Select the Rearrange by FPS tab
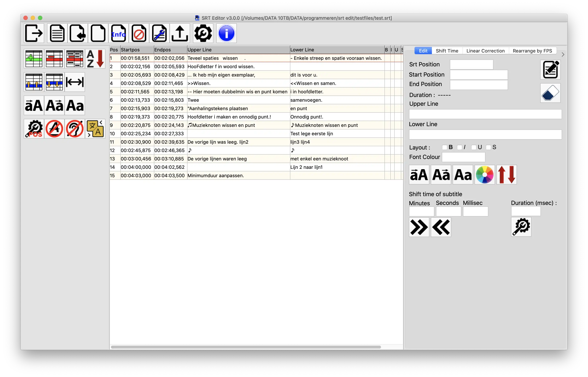Image resolution: width=588 pixels, height=377 pixels. pos(532,51)
